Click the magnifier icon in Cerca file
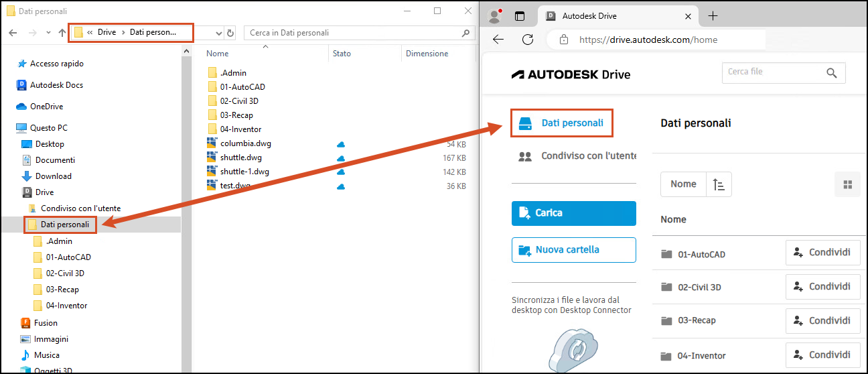The height and width of the screenshot is (374, 868). (x=832, y=72)
